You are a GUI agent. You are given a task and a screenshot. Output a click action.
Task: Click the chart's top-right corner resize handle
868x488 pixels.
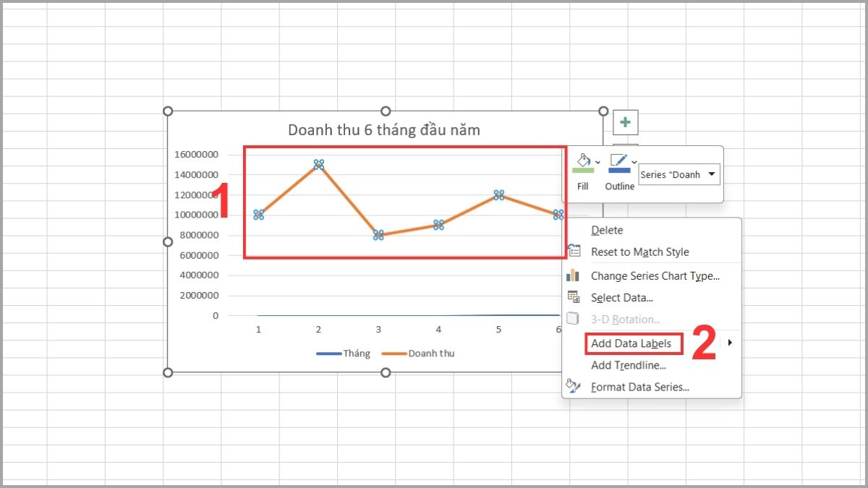point(603,111)
